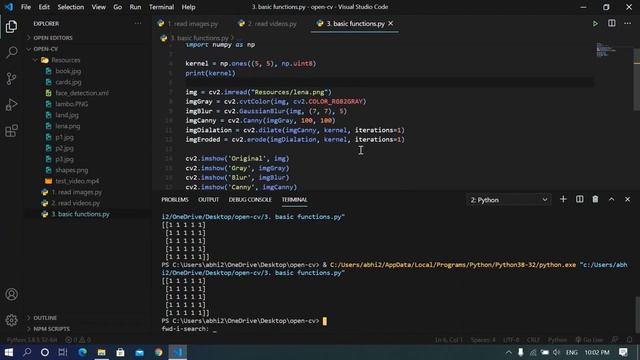640x360 pixels.
Task: Open editor More Actions ellipsis menu
Action: pyautogui.click(x=627, y=24)
